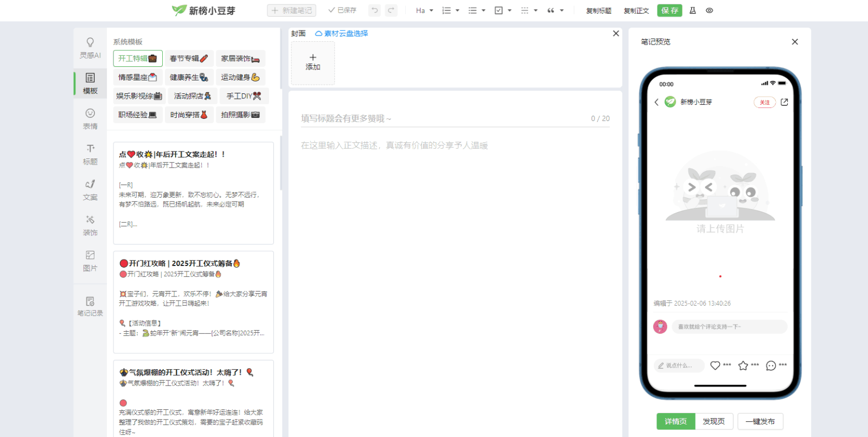Image resolution: width=868 pixels, height=437 pixels.
Task: Select the 手工DIY template category
Action: point(244,96)
